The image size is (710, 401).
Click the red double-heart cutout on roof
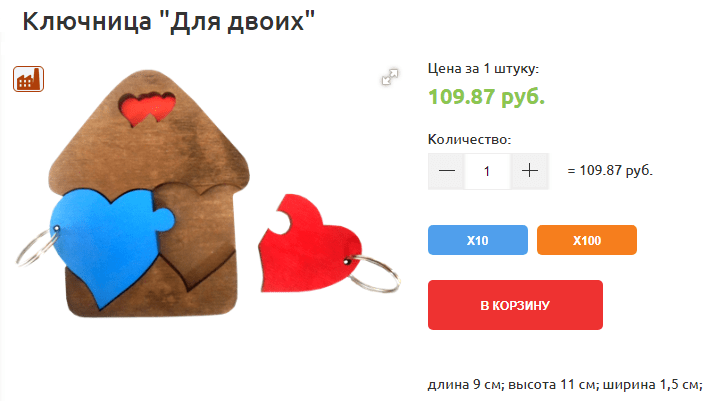pos(147,109)
